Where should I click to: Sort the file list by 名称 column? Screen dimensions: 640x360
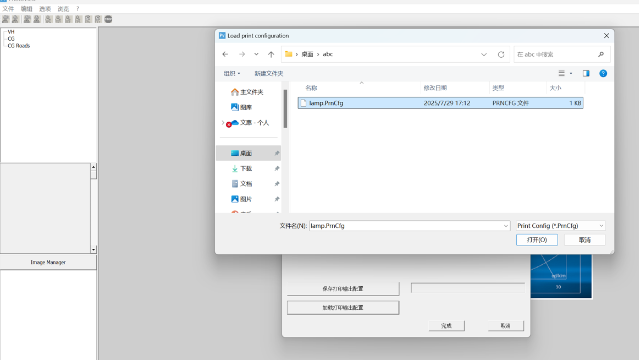pos(311,88)
